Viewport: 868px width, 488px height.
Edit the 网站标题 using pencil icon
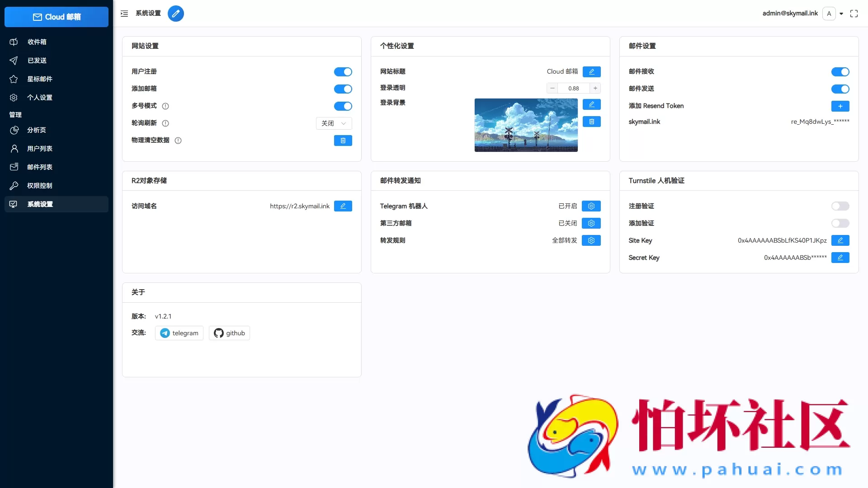592,71
